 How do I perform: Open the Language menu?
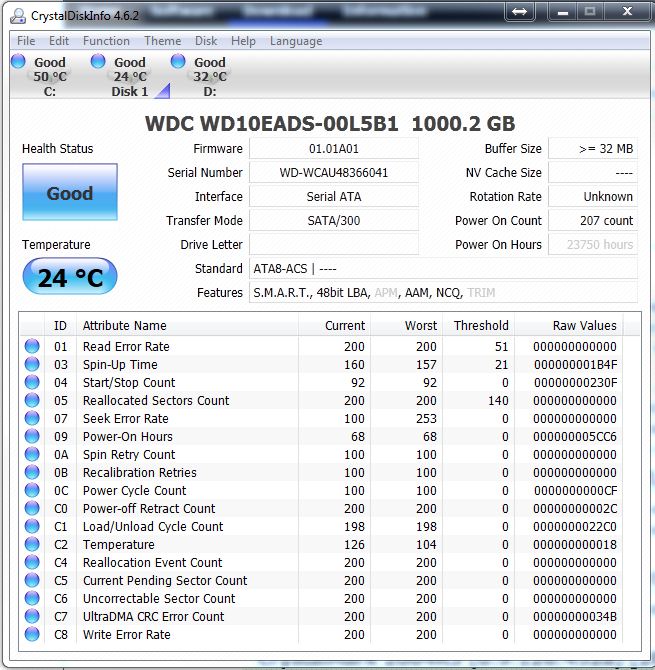pos(296,41)
